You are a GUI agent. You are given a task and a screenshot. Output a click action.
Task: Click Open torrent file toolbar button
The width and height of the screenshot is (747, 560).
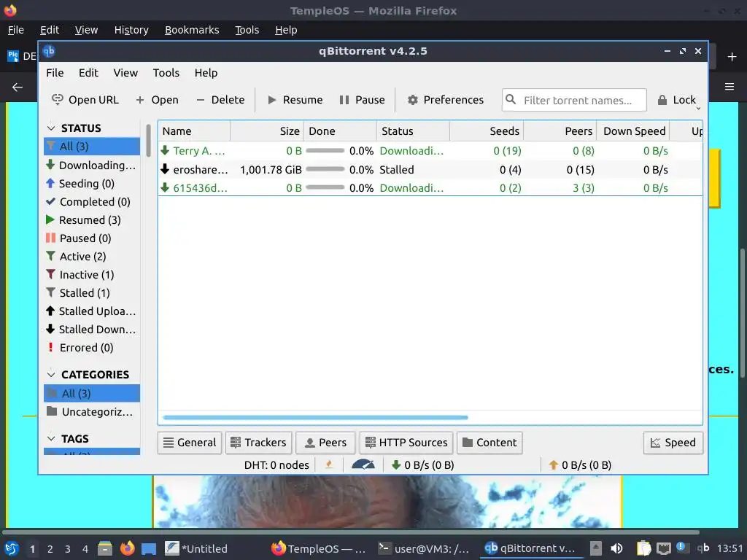pyautogui.click(x=158, y=100)
